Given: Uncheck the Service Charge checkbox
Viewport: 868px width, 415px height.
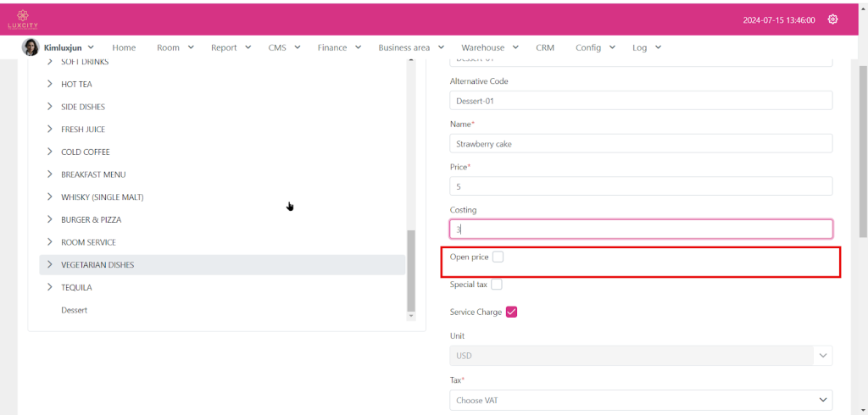Looking at the screenshot, I should point(511,312).
